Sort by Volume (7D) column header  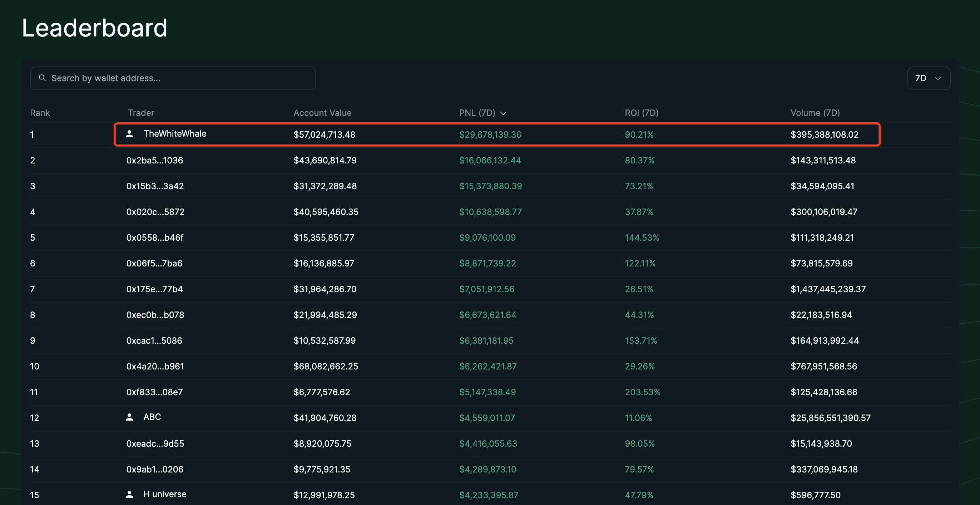click(815, 113)
